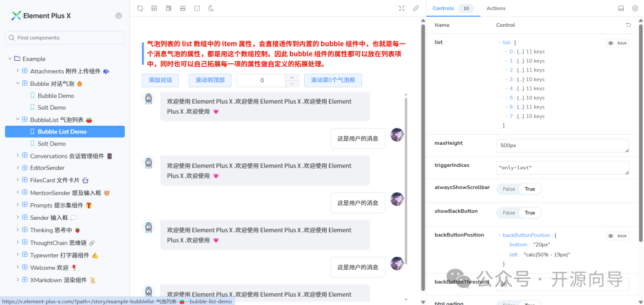Open the Storybook settings gear
Viewport: 644px width, 305px height.
point(119,15)
